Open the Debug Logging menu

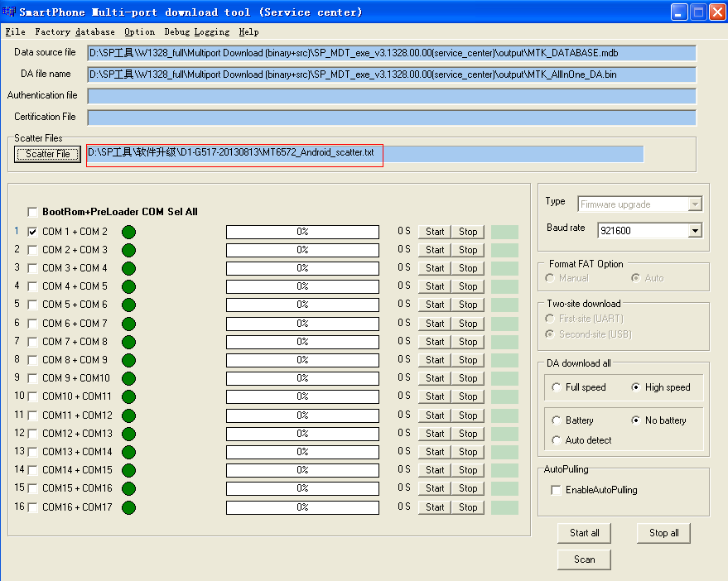[x=197, y=32]
